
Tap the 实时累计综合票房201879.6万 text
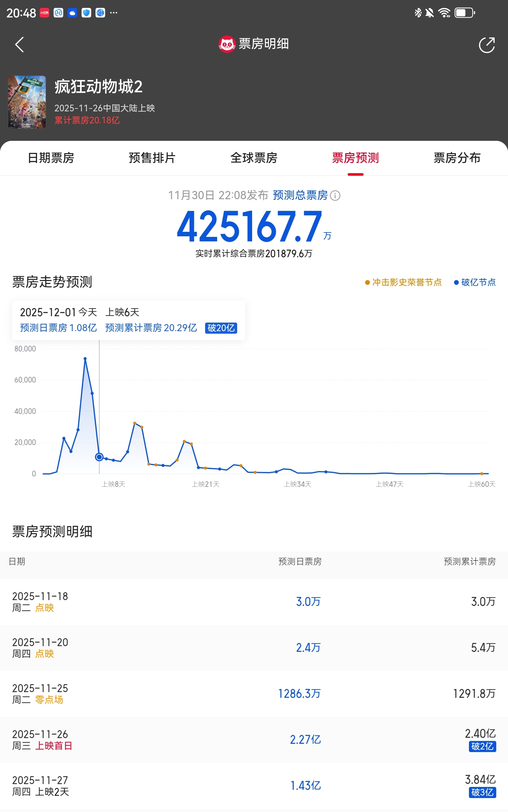click(254, 254)
